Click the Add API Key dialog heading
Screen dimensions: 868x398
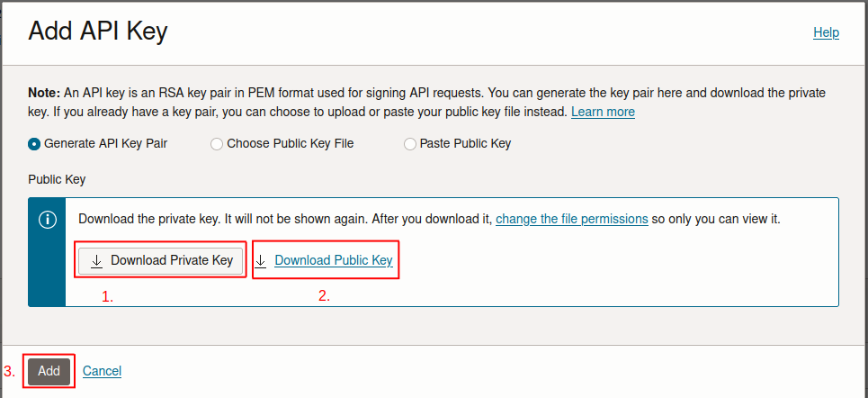click(97, 32)
